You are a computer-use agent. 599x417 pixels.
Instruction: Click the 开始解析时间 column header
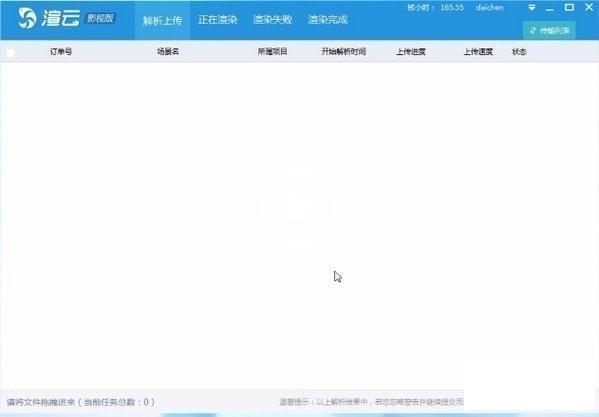pos(343,52)
